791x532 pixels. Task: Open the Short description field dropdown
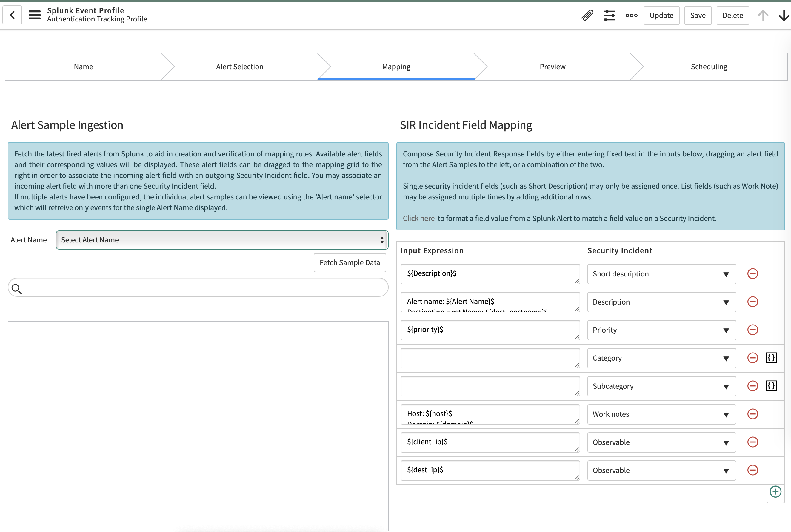(661, 274)
